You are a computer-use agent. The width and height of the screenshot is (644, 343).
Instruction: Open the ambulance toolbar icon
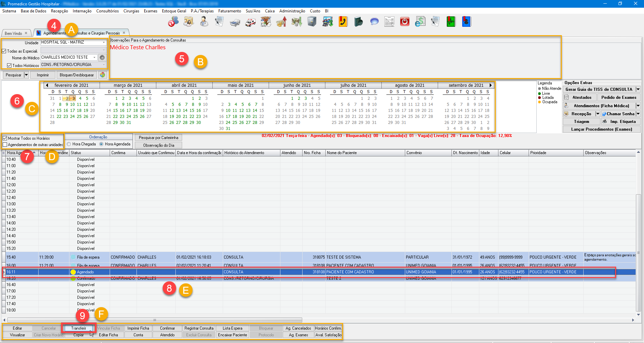pyautogui.click(x=250, y=22)
